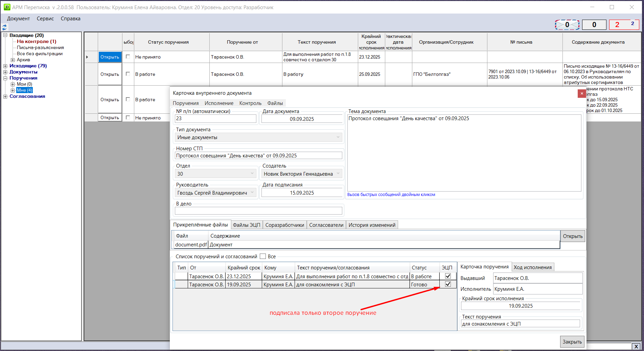Click the row pointer arrow of the first grid row
This screenshot has height=351, width=644.
click(87, 57)
